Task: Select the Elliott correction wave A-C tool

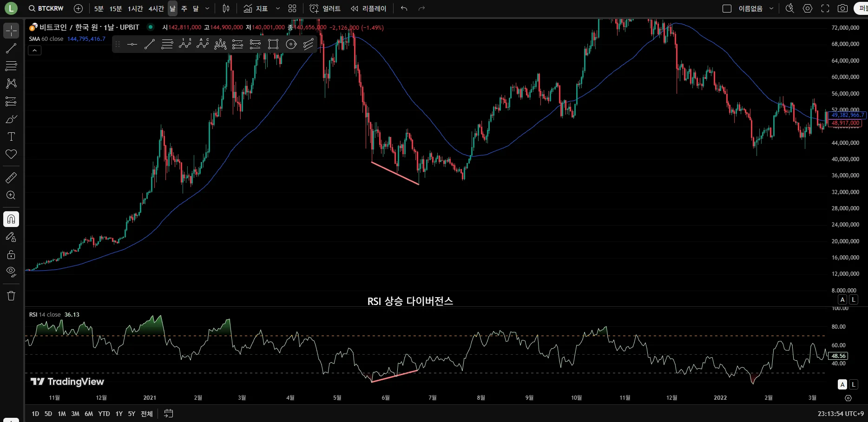Action: pyautogui.click(x=203, y=44)
